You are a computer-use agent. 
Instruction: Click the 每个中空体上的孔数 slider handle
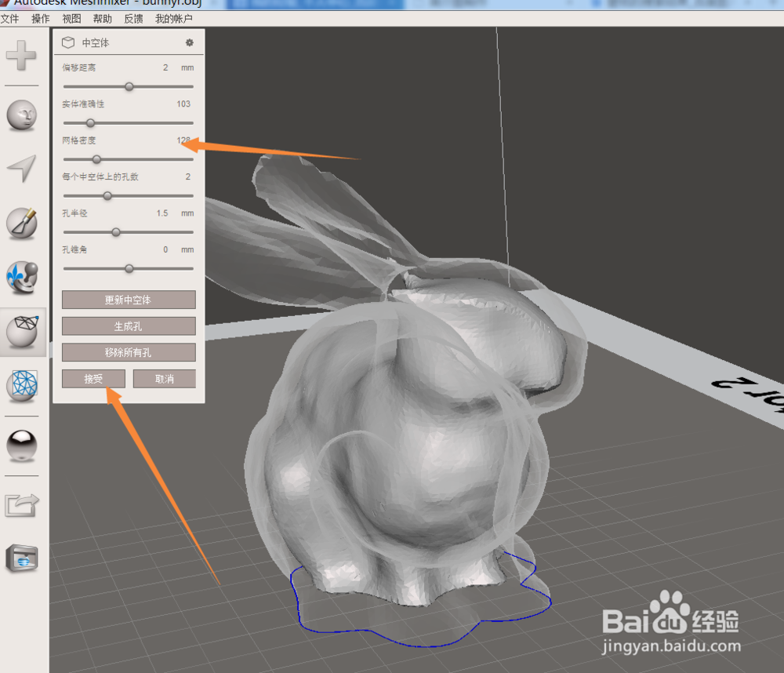click(x=107, y=195)
